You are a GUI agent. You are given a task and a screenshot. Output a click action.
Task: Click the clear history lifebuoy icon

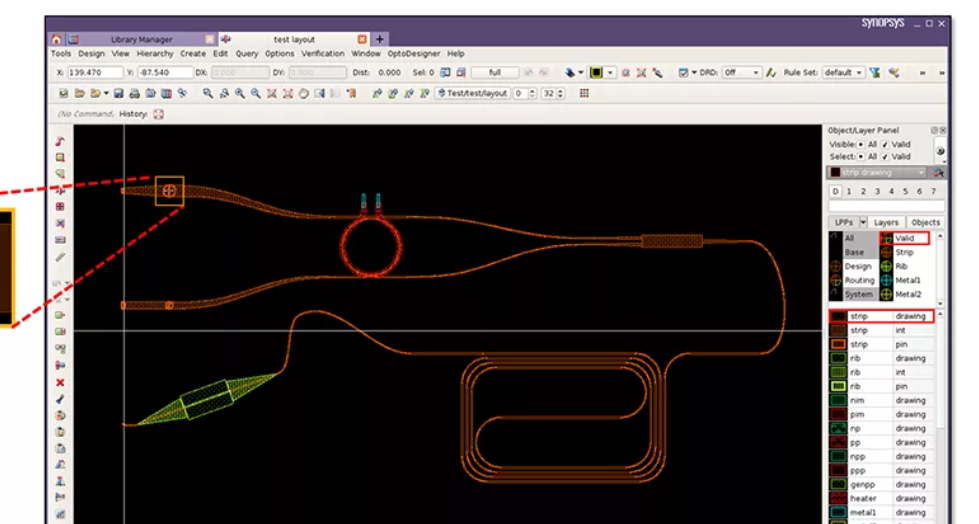(158, 114)
